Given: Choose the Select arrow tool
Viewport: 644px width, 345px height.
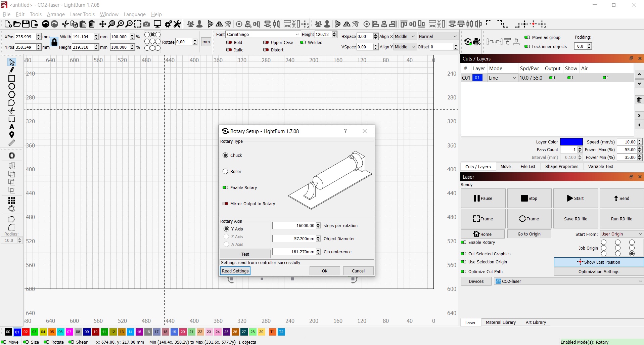Looking at the screenshot, I should tap(12, 62).
